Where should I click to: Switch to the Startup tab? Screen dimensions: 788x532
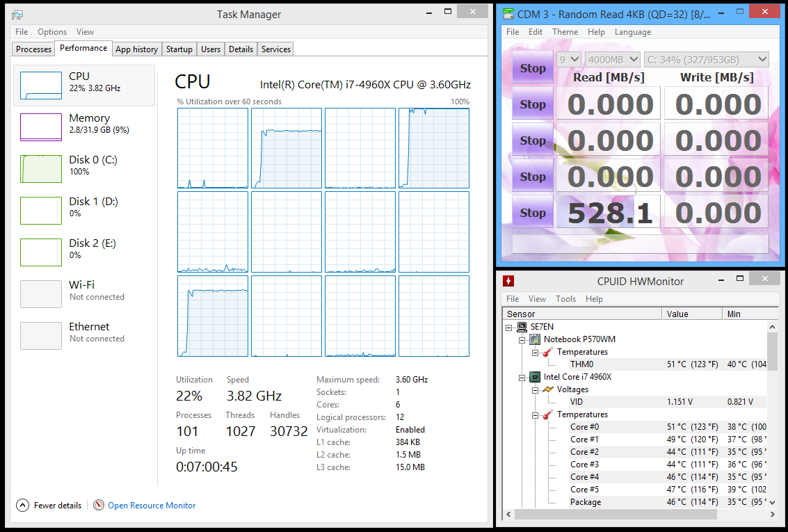pos(179,49)
